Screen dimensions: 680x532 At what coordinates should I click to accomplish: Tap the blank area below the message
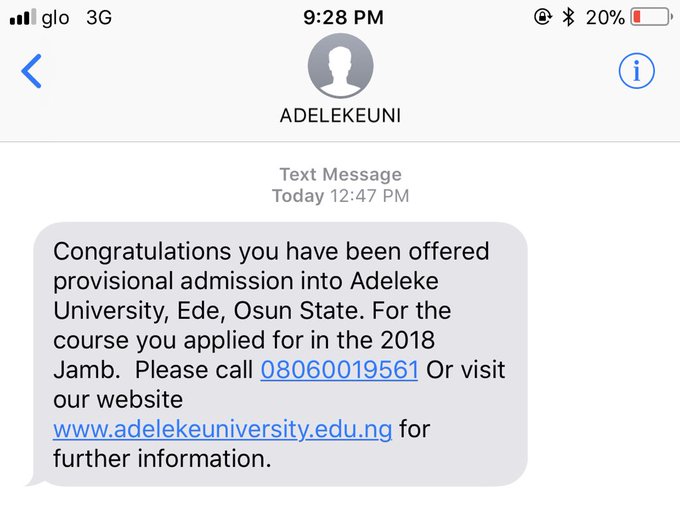click(x=340, y=510)
